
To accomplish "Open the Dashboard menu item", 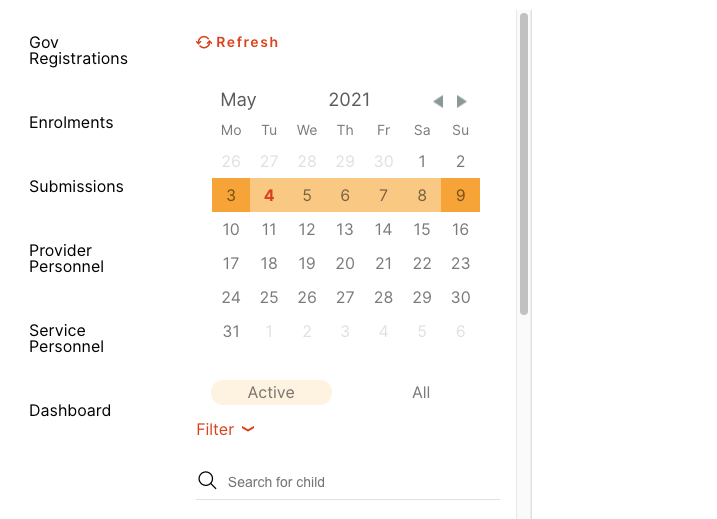I will coord(70,410).
